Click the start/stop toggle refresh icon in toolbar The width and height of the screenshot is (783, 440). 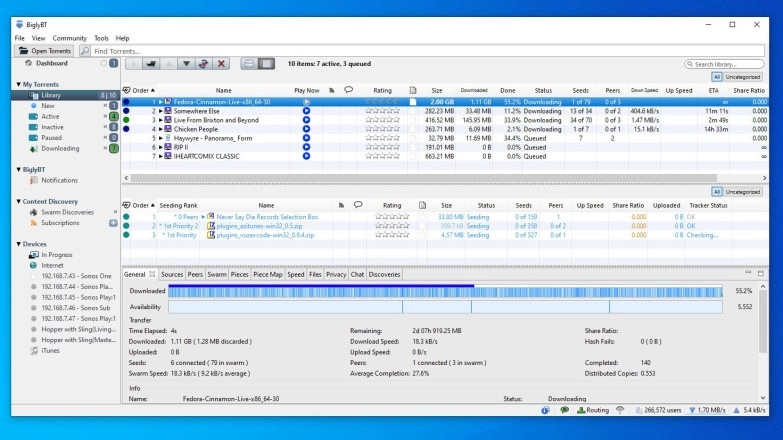203,63
